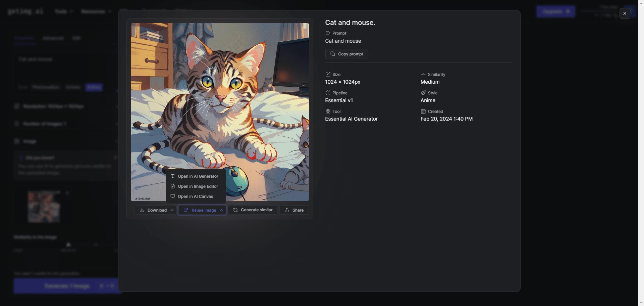
Task: Generate similar images
Action: point(253,210)
